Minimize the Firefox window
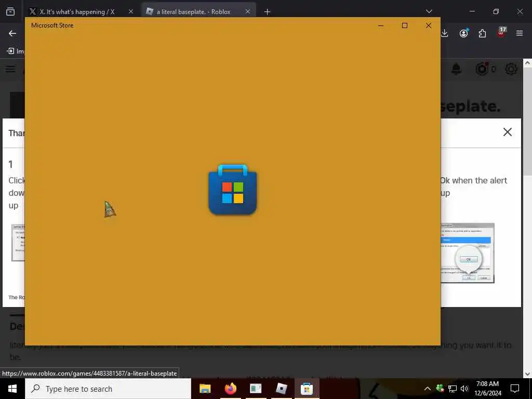 tap(472, 11)
